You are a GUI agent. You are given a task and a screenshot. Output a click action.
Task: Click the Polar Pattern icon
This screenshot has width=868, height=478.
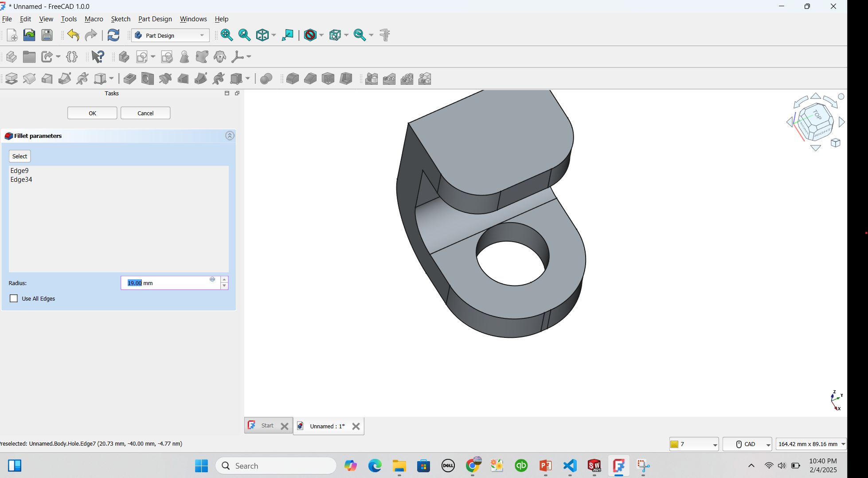[407, 79]
